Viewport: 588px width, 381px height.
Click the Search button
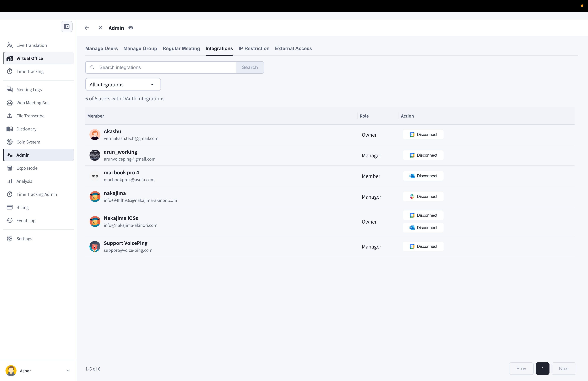tap(250, 67)
